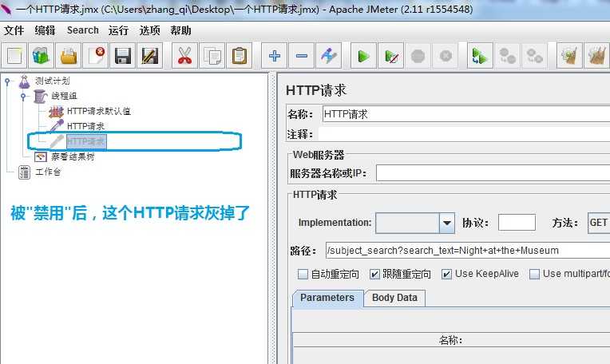The height and width of the screenshot is (364, 610).
Task: Switch to the Parameters tab
Action: coord(327,298)
